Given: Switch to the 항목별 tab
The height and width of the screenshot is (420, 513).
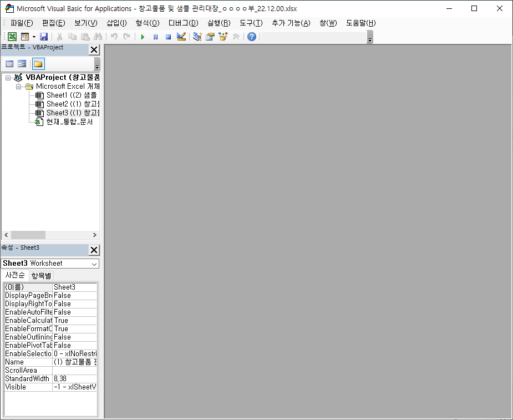Looking at the screenshot, I should coord(41,276).
